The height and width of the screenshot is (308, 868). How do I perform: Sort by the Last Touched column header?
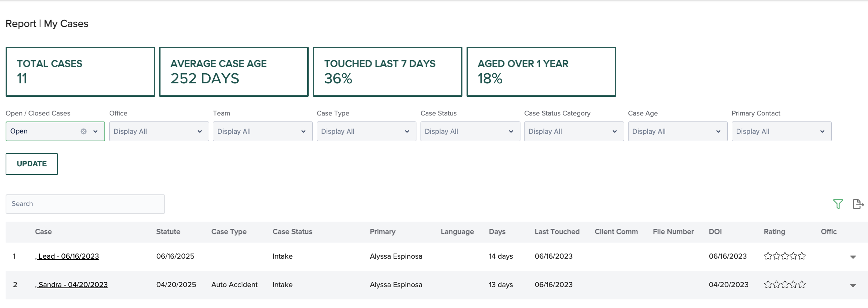[x=557, y=232]
